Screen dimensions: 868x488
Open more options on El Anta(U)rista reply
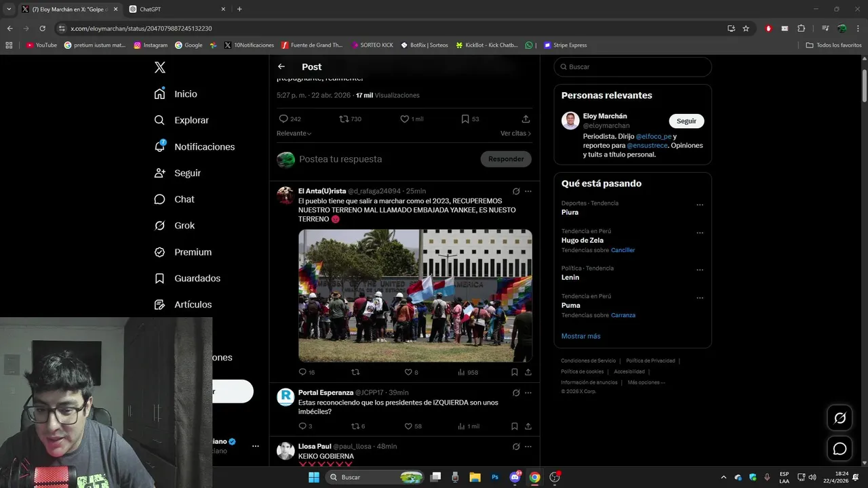pyautogui.click(x=528, y=191)
